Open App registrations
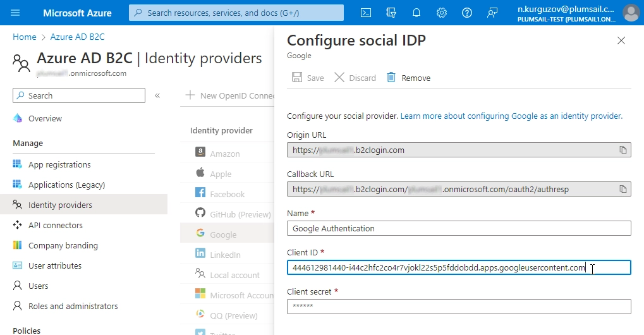644x335 pixels. (59, 164)
